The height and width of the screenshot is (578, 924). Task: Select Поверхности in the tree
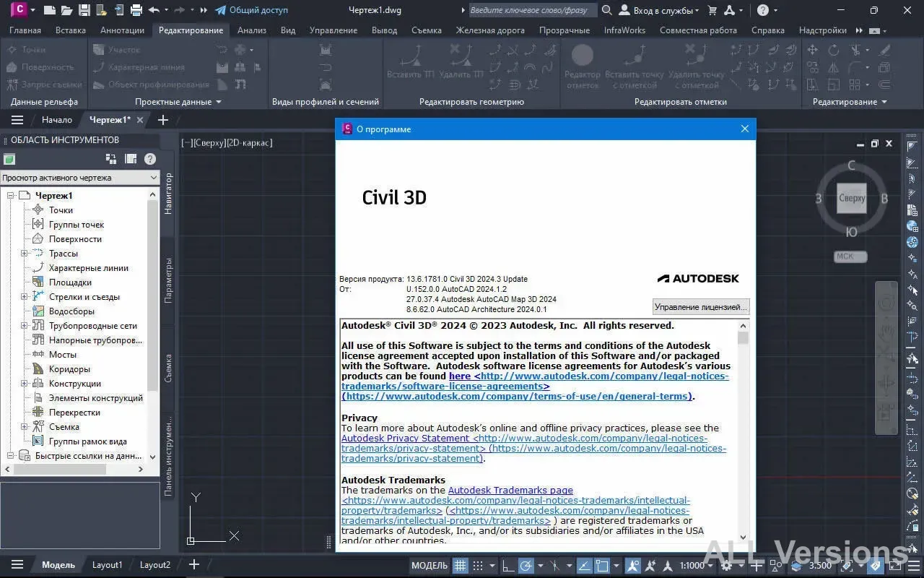(x=75, y=239)
